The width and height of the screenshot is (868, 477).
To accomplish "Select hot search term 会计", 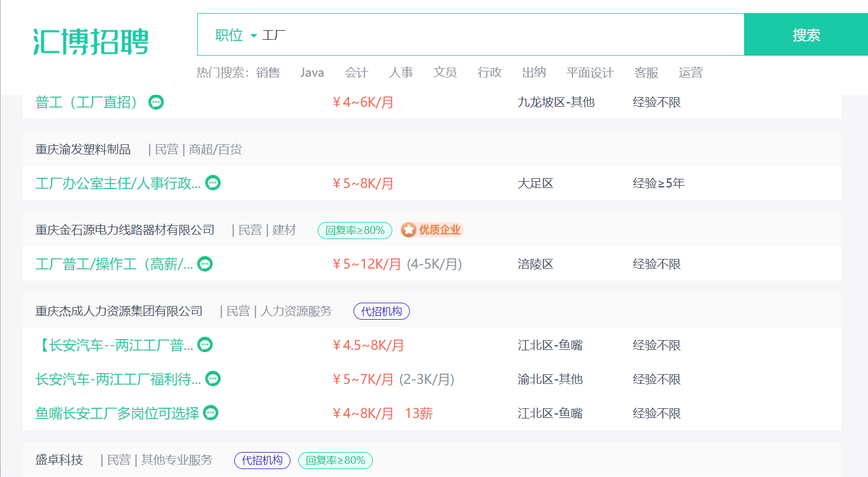I will [356, 73].
